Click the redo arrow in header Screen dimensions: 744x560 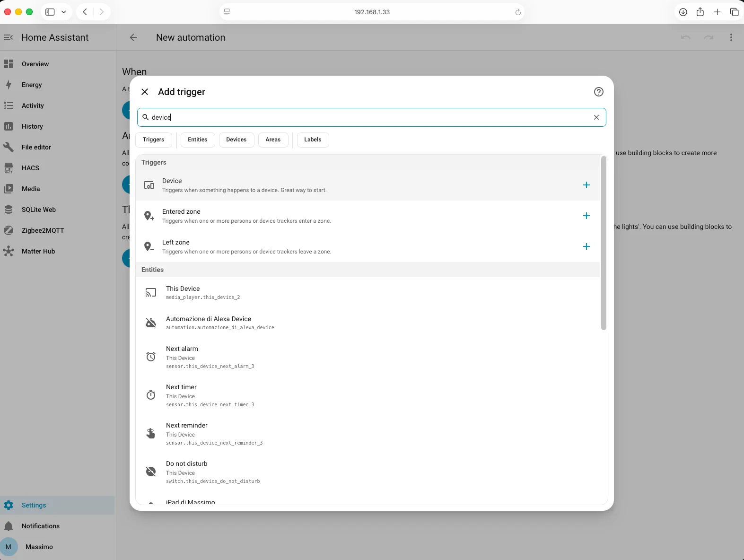[709, 37]
